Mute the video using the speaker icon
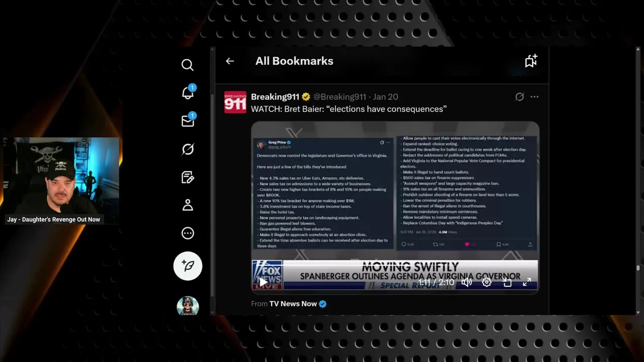The image size is (644, 362). (466, 282)
